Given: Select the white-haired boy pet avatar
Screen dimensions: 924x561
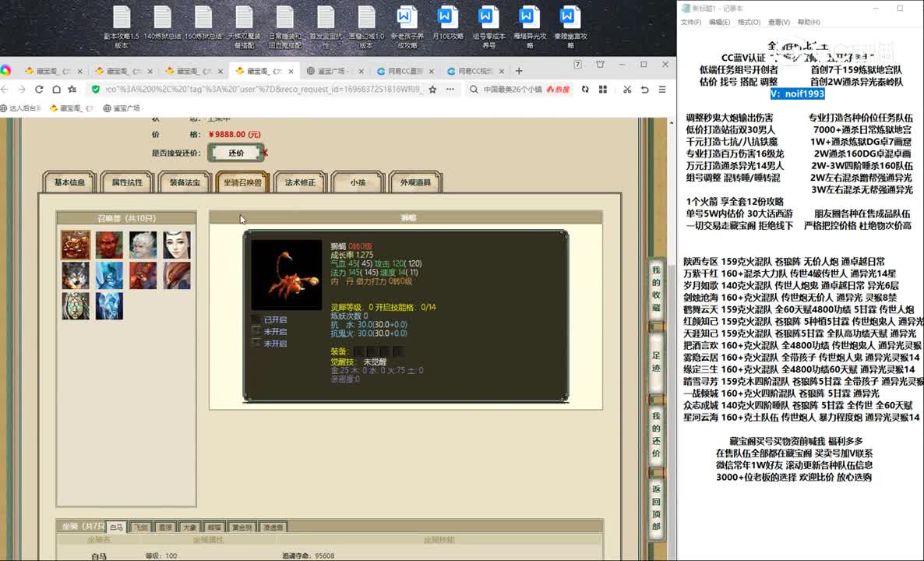Looking at the screenshot, I should (x=143, y=245).
